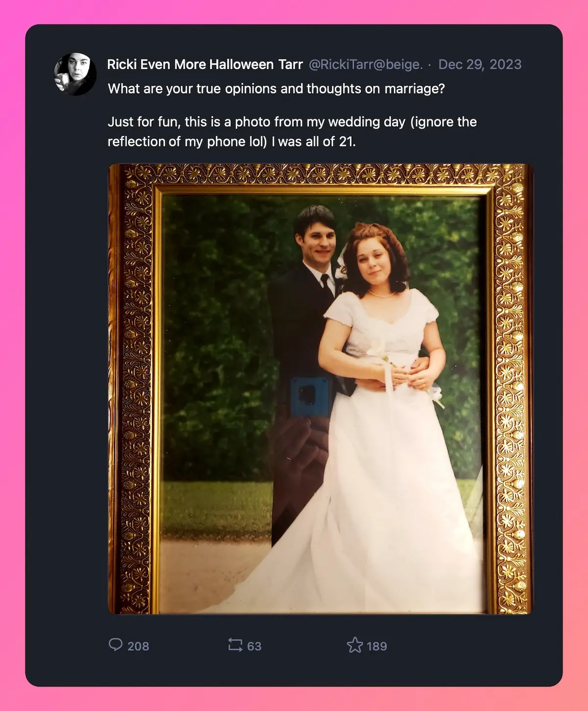The height and width of the screenshot is (711, 588).
Task: Click the post question text about marriage
Action: click(x=277, y=89)
